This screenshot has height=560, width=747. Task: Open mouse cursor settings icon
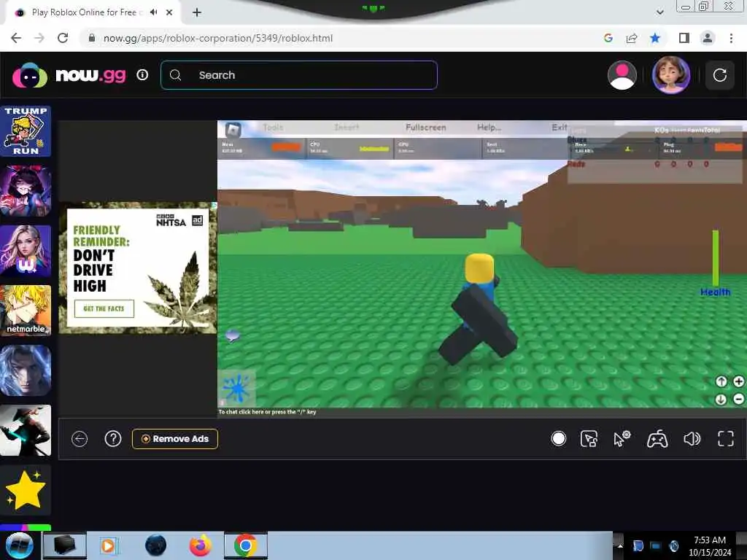(622, 438)
